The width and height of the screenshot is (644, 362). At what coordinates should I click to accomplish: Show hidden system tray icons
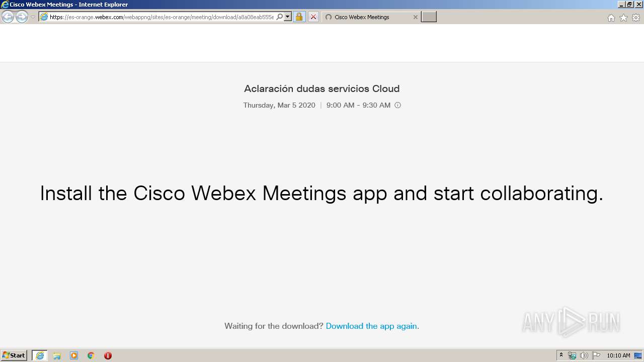(x=561, y=355)
